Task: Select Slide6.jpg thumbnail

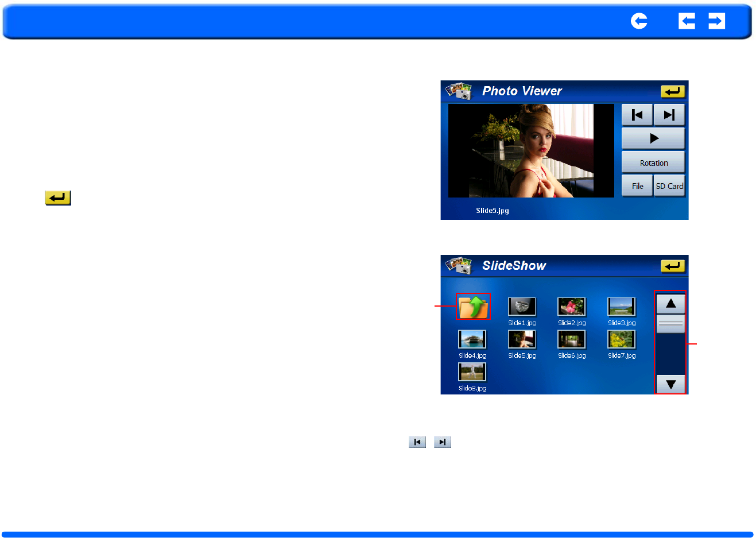Action: (572, 339)
